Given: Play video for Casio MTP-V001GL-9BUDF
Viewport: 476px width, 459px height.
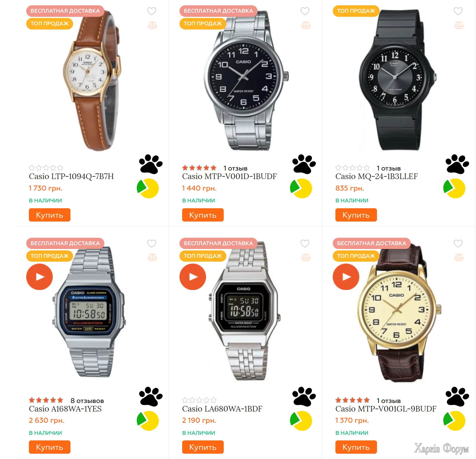Looking at the screenshot, I should click(x=346, y=277).
